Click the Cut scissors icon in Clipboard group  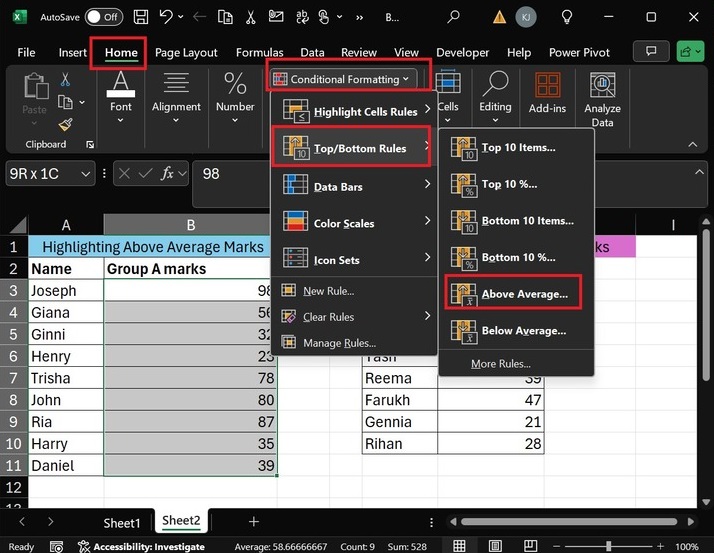tap(66, 80)
